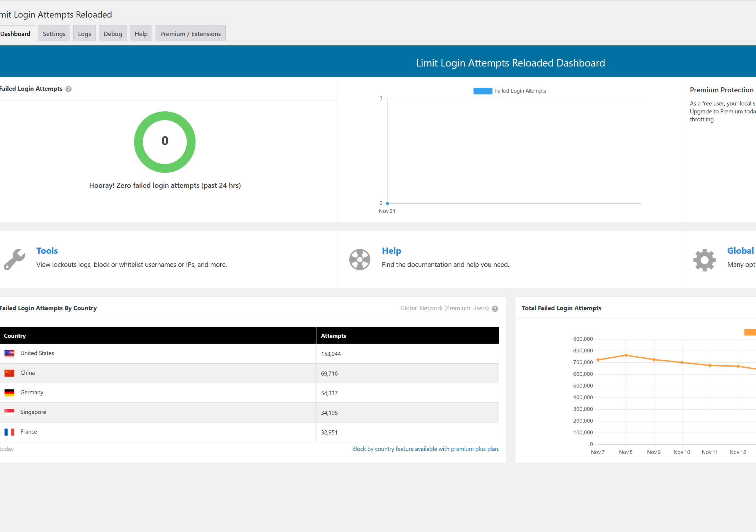Image resolution: width=756 pixels, height=532 pixels.
Task: Click help icon beside Global Network label
Action: click(x=495, y=309)
